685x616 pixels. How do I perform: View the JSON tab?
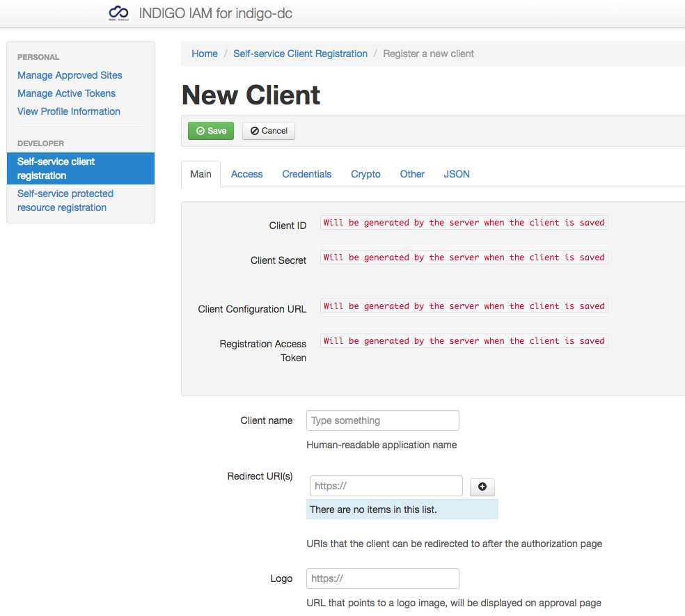(457, 174)
